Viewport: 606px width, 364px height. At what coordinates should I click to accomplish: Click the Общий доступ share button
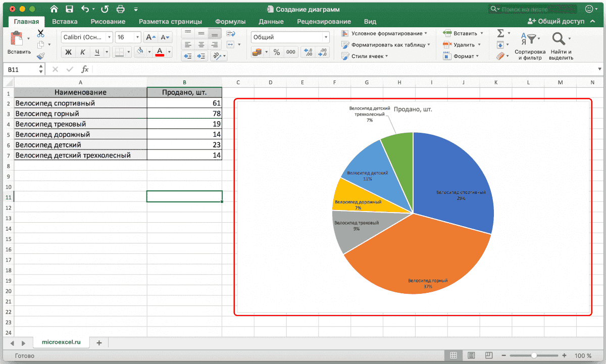click(x=556, y=21)
